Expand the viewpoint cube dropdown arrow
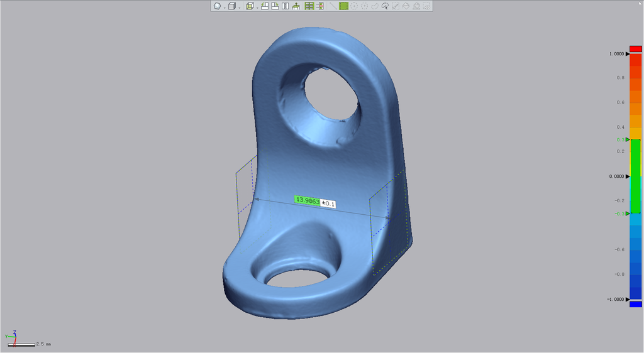 click(257, 8)
